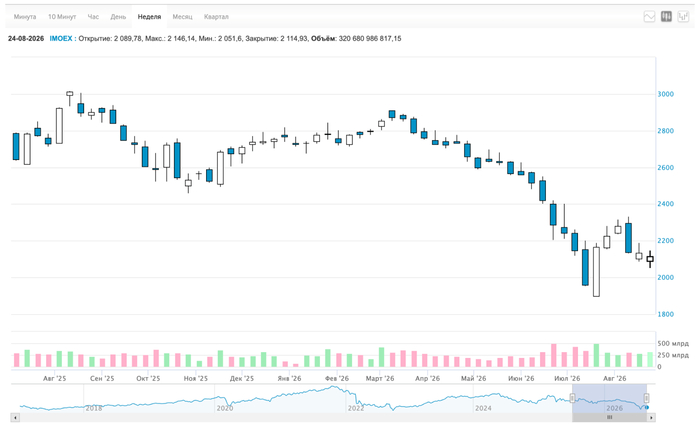Click the Авг '25 date axis label
This screenshot has width=700, height=427.
(x=54, y=378)
